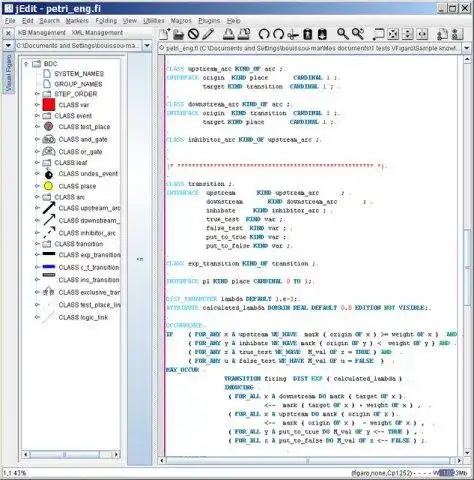Click the red square icon of CLASS var

(x=49, y=105)
